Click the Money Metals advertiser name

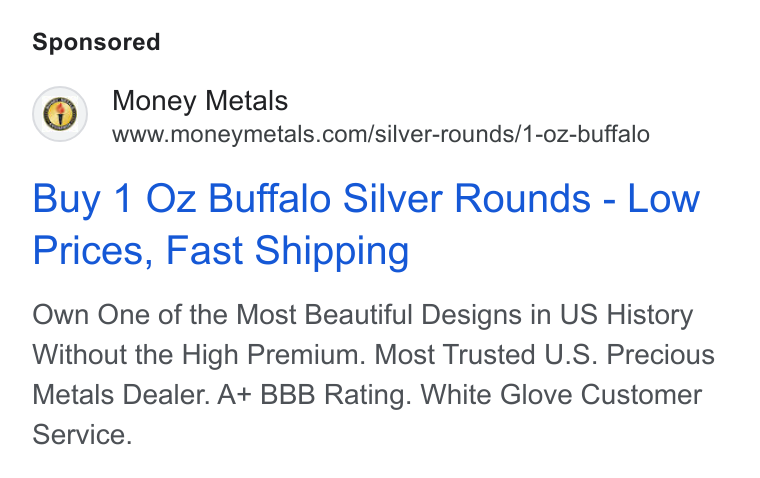pyautogui.click(x=200, y=101)
